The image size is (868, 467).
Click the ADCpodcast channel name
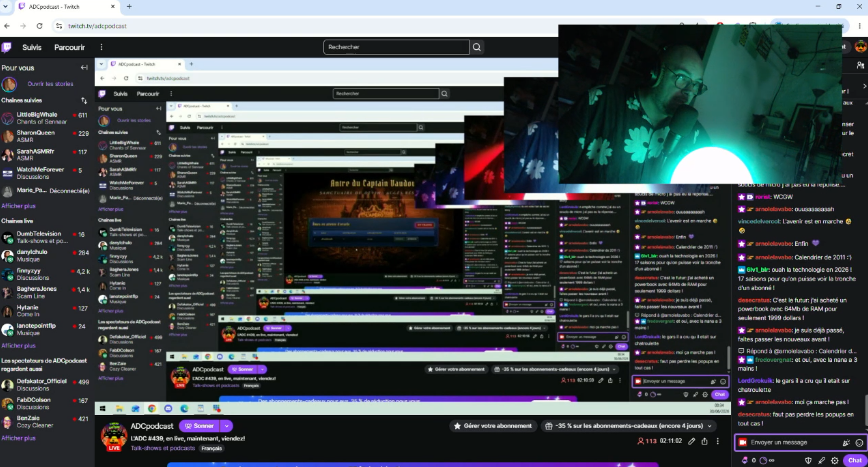152,426
